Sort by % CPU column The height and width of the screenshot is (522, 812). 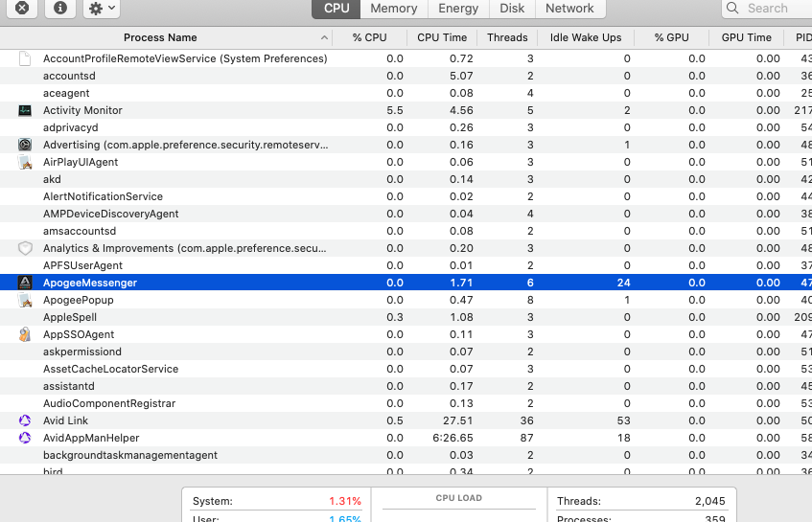[369, 37]
